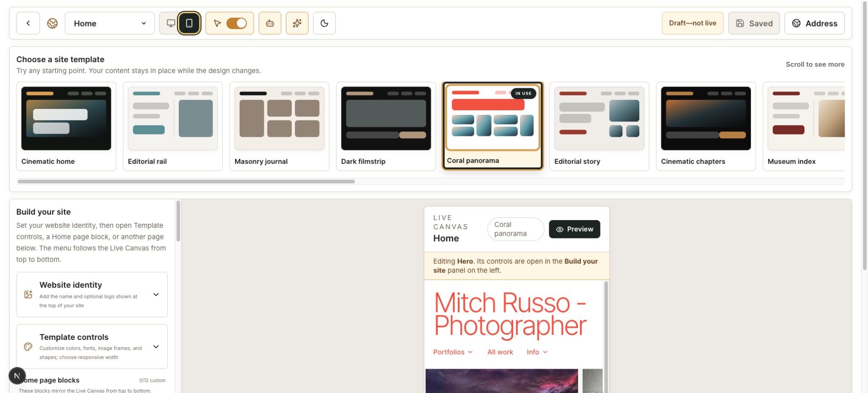Click the All work nav link

(x=500, y=352)
